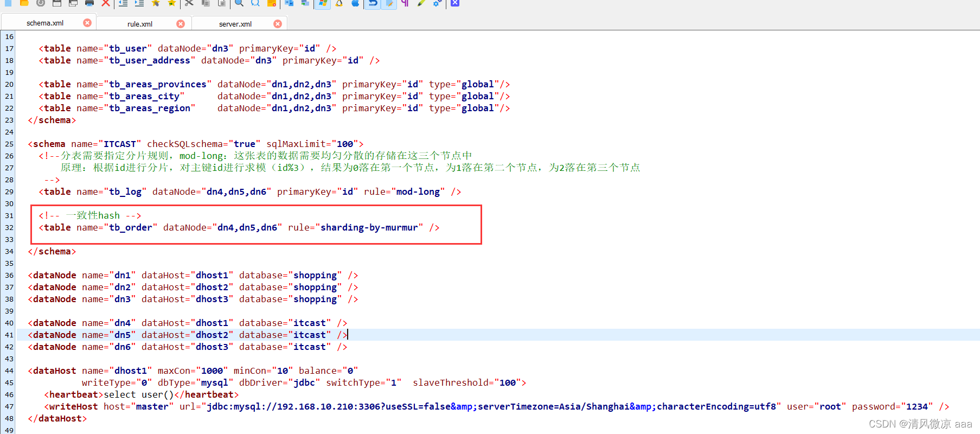Click "tb_areas_city" table name text
The height and width of the screenshot is (434, 980).
coord(144,97)
